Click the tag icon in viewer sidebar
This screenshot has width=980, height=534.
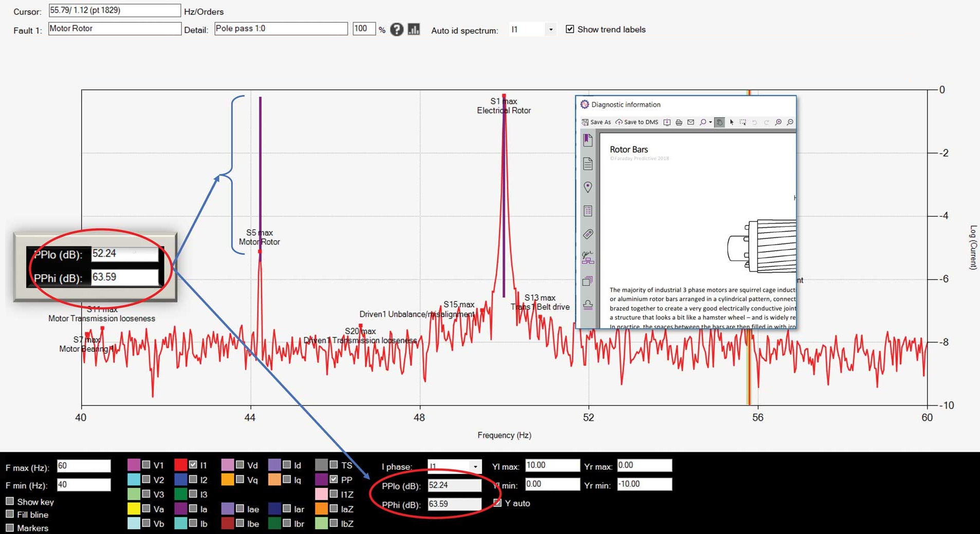(x=588, y=234)
